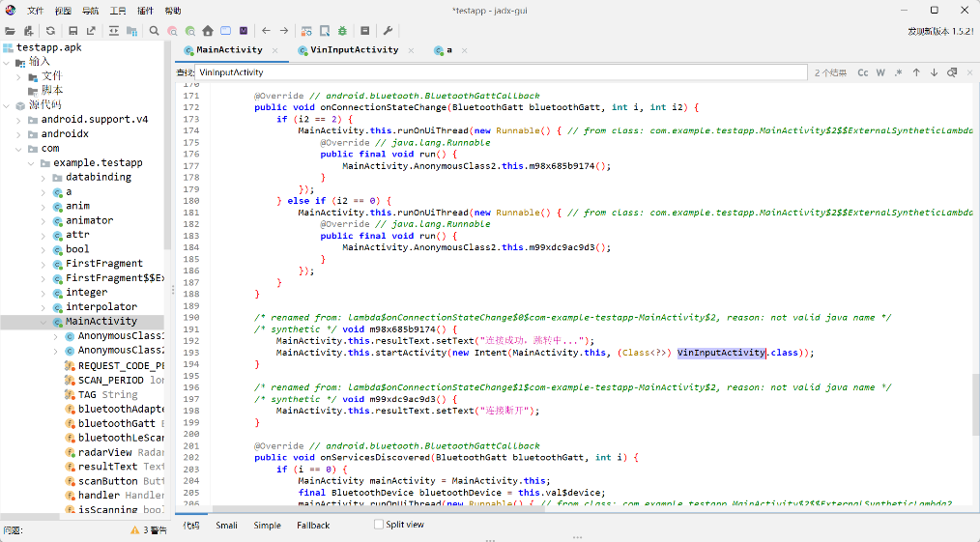The image size is (980, 542).
Task: Collapse the MainActivity class node
Action: click(x=43, y=322)
